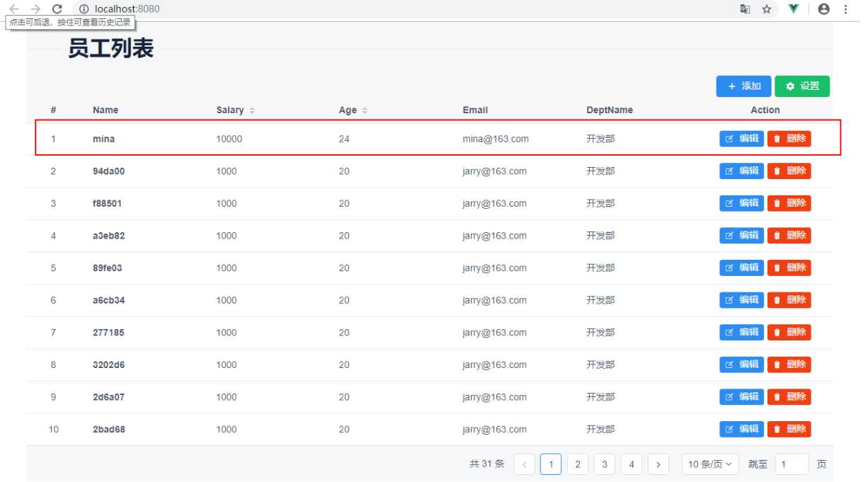Edit the mina row

[742, 139]
